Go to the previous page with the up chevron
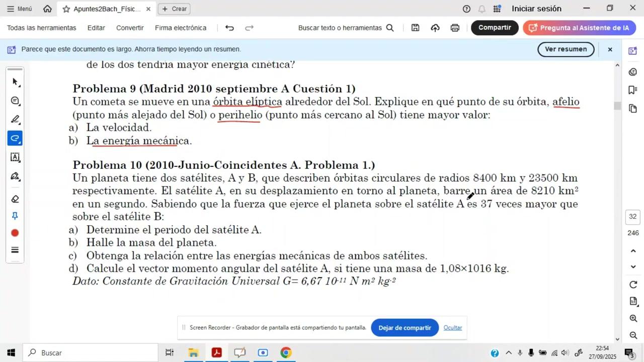Image resolution: width=644 pixels, height=362 pixels. click(x=633, y=251)
